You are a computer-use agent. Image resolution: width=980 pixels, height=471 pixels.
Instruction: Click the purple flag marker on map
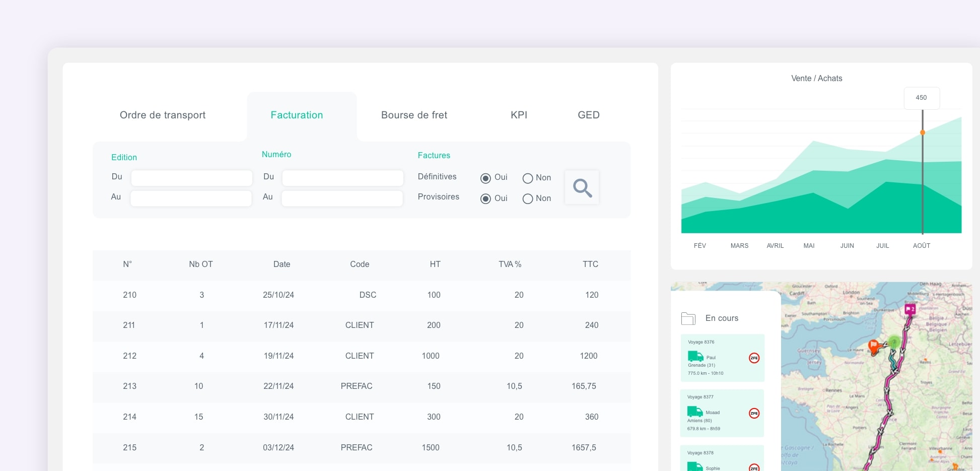[910, 309]
